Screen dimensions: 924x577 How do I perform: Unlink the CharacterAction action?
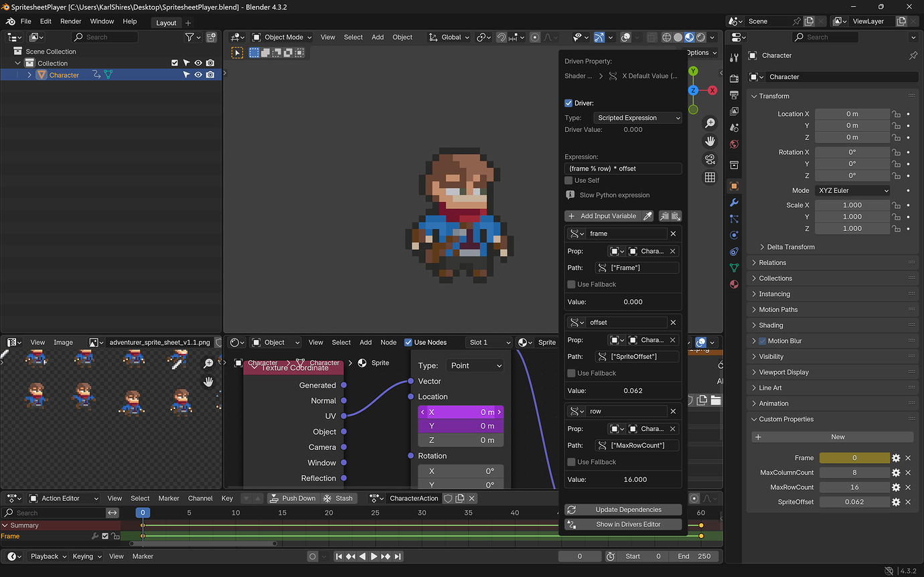(x=472, y=498)
